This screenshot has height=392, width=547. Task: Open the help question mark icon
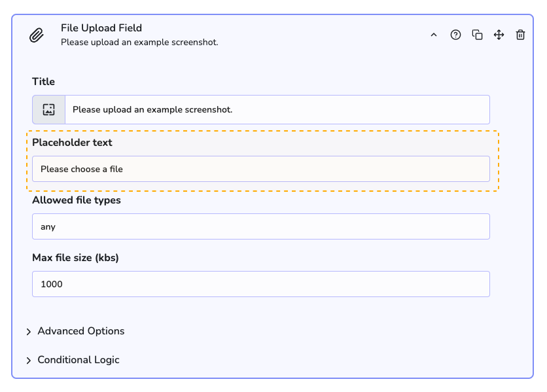coord(455,35)
